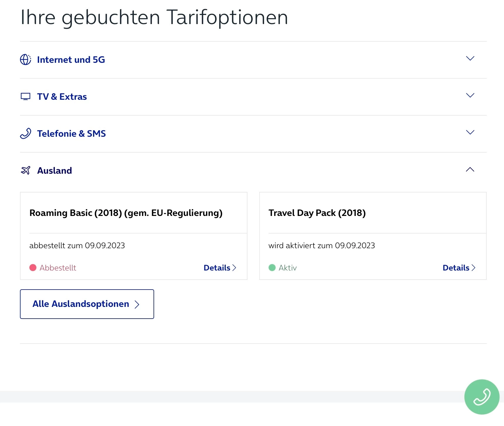Click the Ausland section heading

(x=55, y=170)
